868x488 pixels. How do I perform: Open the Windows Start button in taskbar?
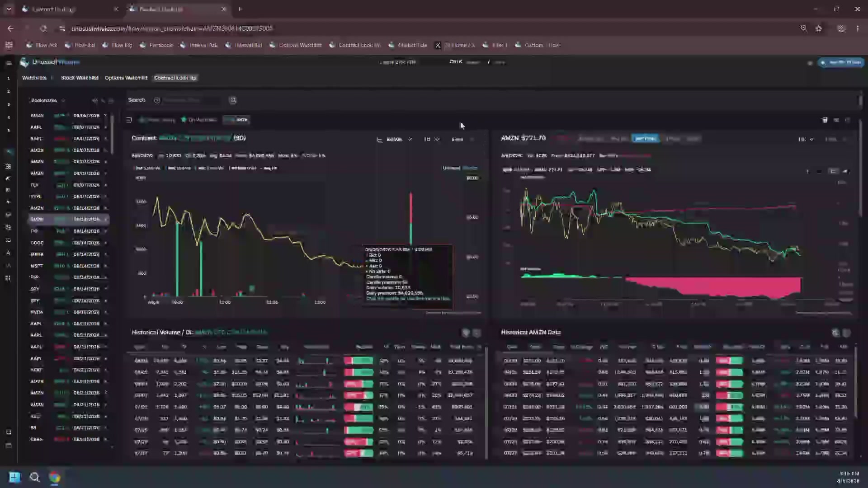click(x=14, y=477)
